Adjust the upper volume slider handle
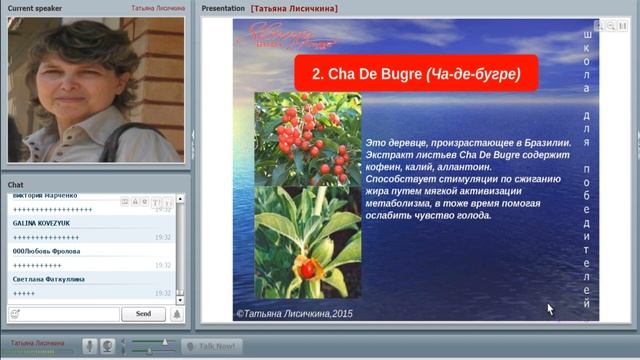Image resolution: width=640 pixels, height=360 pixels. pyautogui.click(x=165, y=341)
